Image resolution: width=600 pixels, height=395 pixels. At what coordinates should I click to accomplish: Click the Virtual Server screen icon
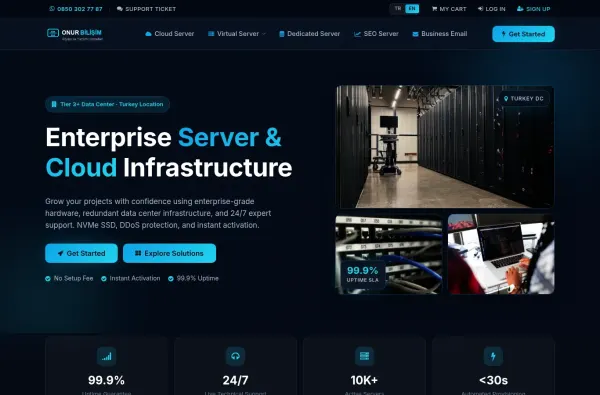coord(211,34)
